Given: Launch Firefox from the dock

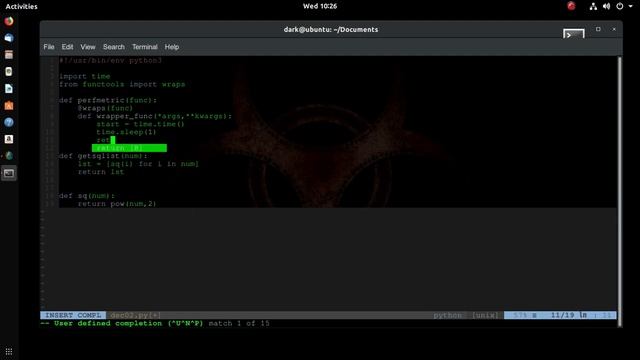Looking at the screenshot, I should point(9,21).
